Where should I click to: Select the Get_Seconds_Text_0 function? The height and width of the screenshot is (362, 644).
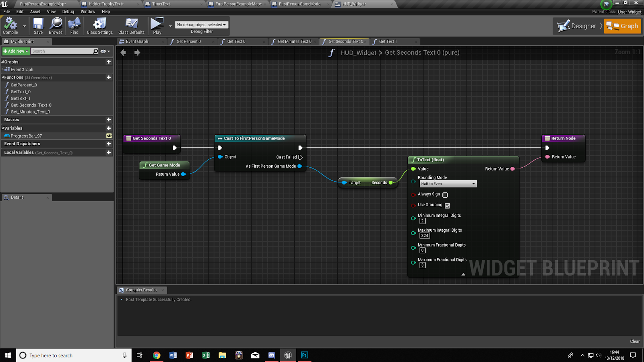31,105
